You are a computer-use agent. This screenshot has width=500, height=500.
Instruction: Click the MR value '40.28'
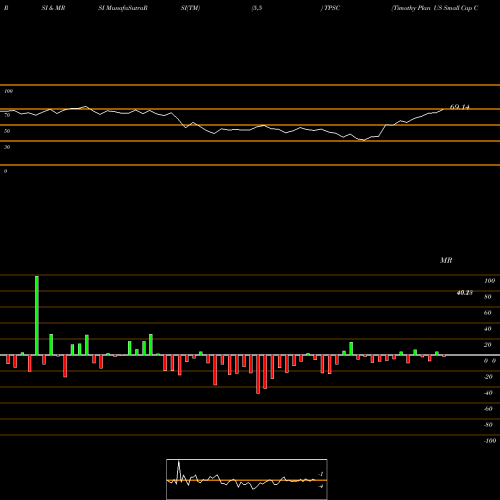(465, 293)
